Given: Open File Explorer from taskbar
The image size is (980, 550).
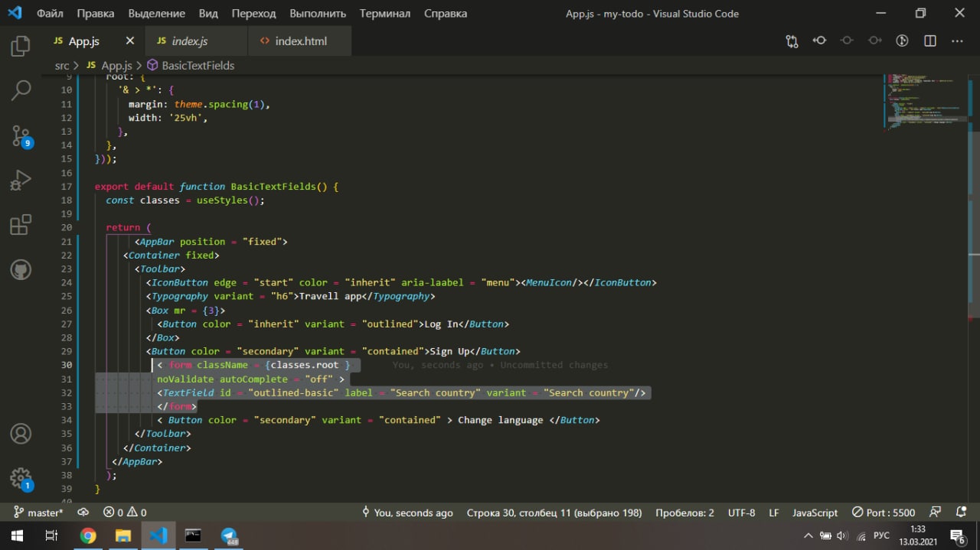Looking at the screenshot, I should point(123,535).
